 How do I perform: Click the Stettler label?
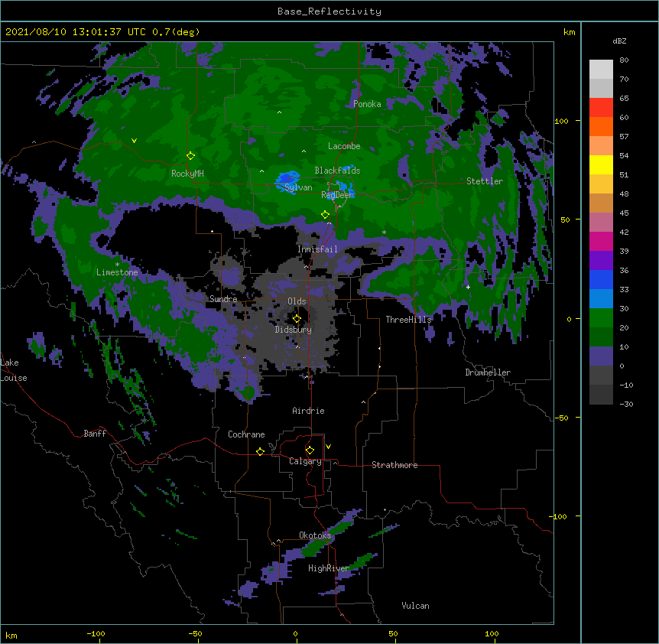(485, 181)
